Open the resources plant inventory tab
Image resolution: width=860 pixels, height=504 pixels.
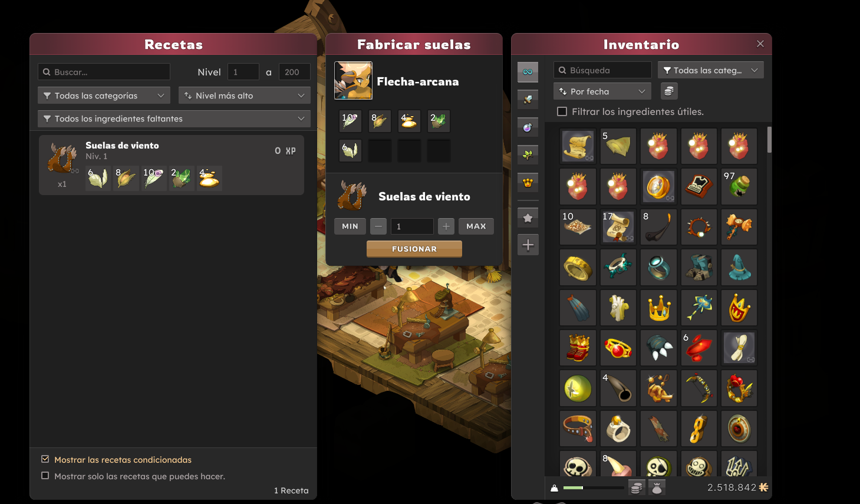click(528, 155)
